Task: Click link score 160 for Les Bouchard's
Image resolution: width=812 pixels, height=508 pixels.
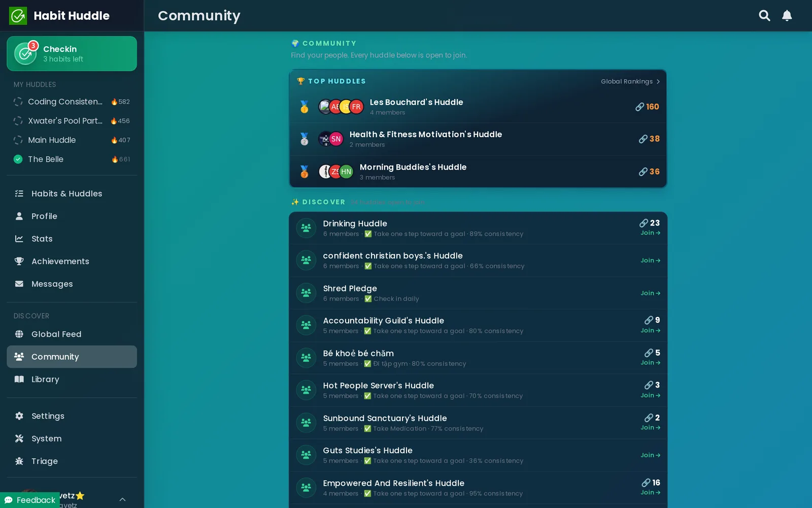Action: coord(647,107)
